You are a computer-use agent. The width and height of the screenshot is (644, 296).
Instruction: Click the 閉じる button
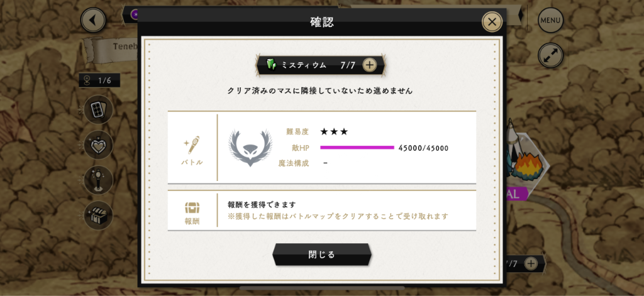click(x=322, y=255)
